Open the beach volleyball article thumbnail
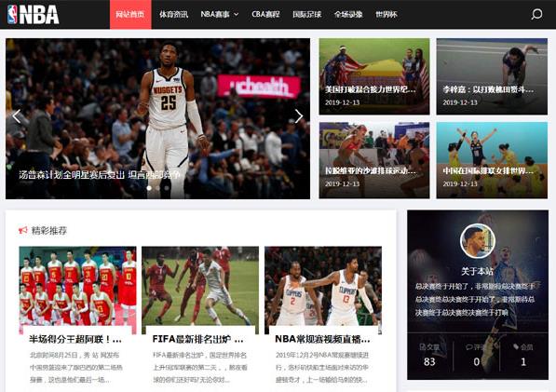The width and height of the screenshot is (556, 392). coord(374,160)
